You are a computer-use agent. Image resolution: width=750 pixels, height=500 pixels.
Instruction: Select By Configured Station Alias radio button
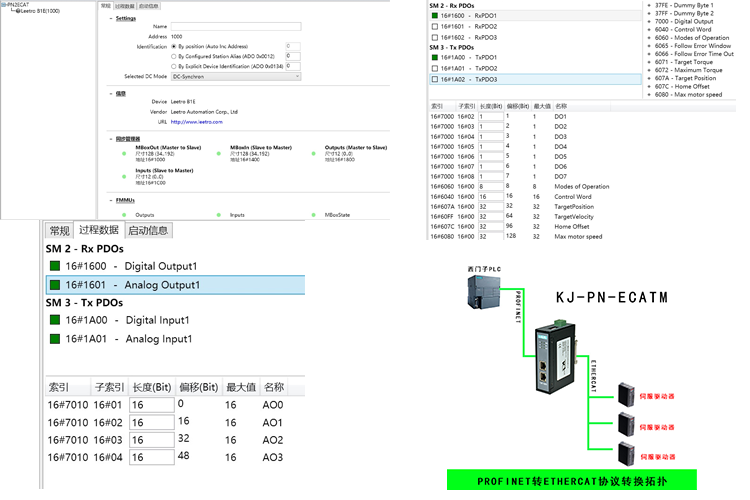click(x=174, y=56)
